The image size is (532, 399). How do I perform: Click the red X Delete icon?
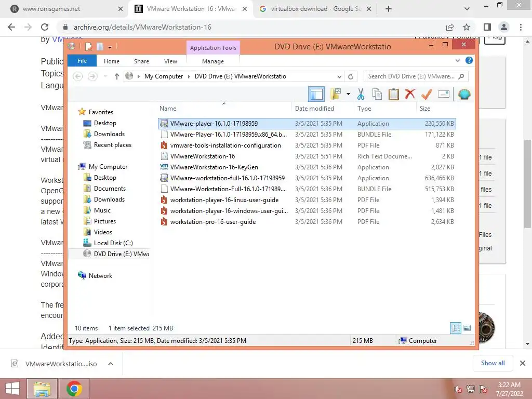coord(410,94)
